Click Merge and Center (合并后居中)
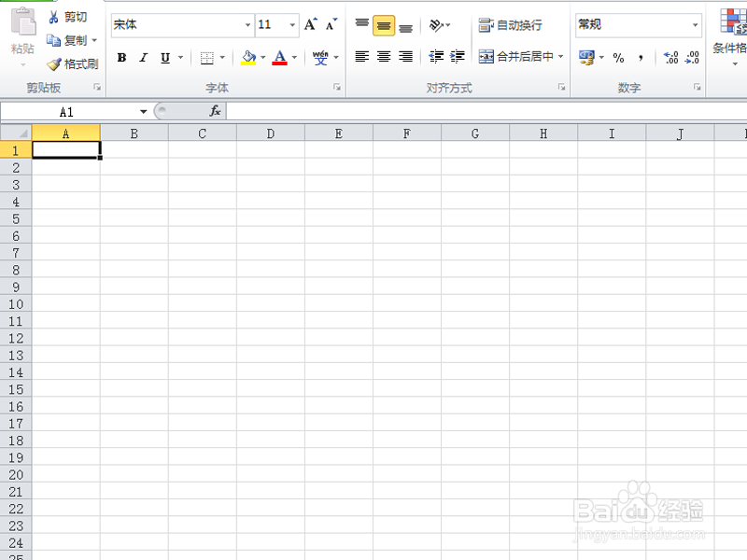 click(516, 57)
